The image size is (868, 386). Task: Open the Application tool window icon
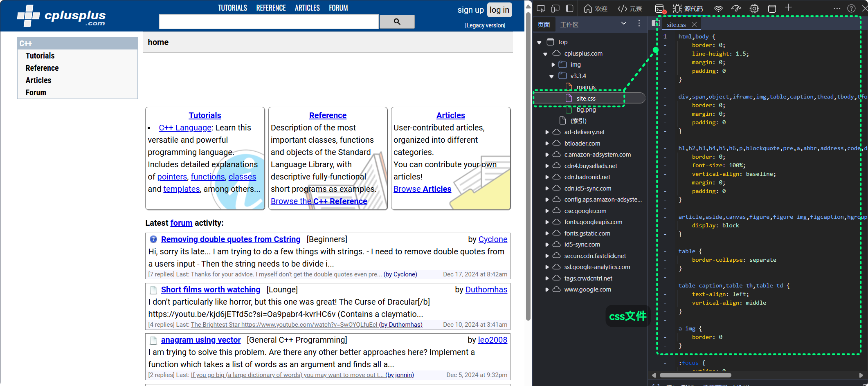772,9
